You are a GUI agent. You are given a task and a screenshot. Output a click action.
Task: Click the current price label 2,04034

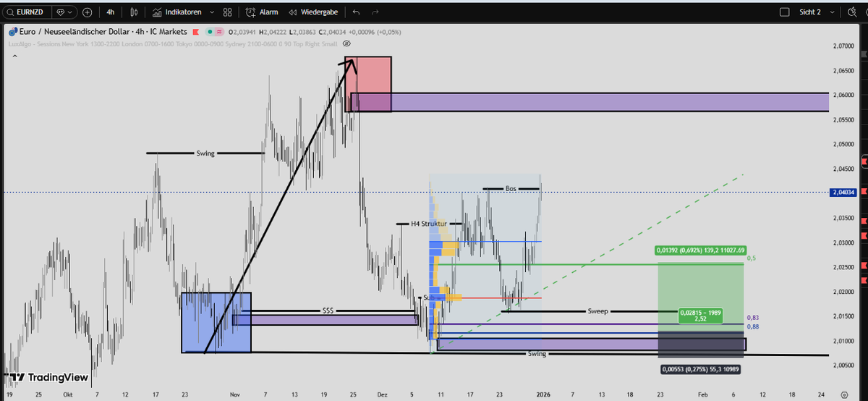[x=842, y=193]
